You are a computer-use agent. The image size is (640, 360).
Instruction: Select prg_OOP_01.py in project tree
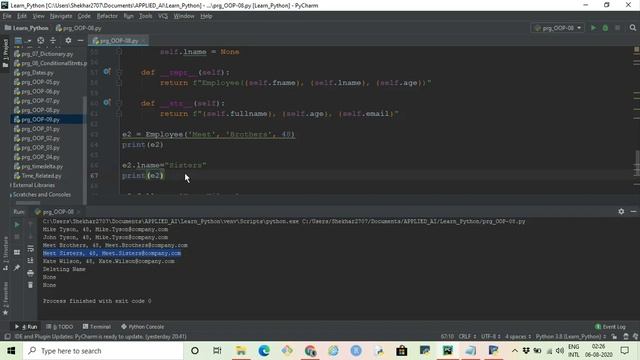coord(40,129)
